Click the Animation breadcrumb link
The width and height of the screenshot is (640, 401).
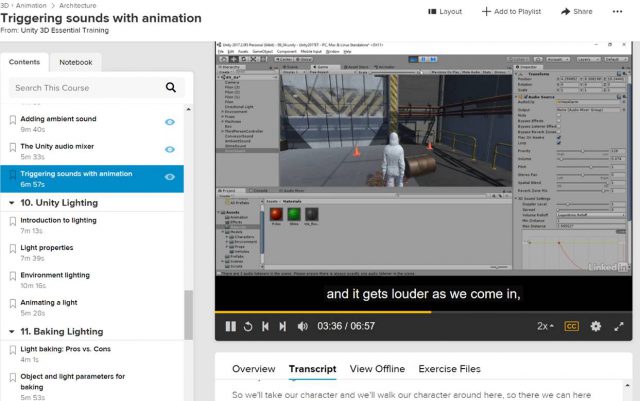(31, 5)
